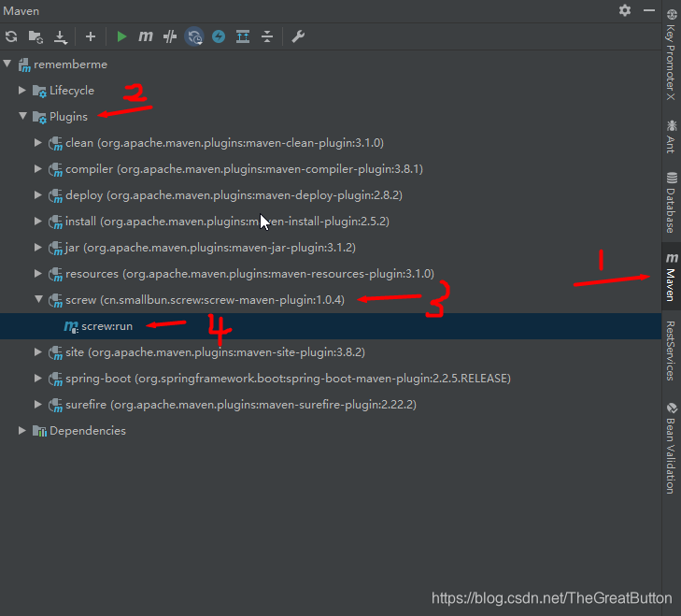Click the Plugins folder gear icon

click(x=39, y=118)
